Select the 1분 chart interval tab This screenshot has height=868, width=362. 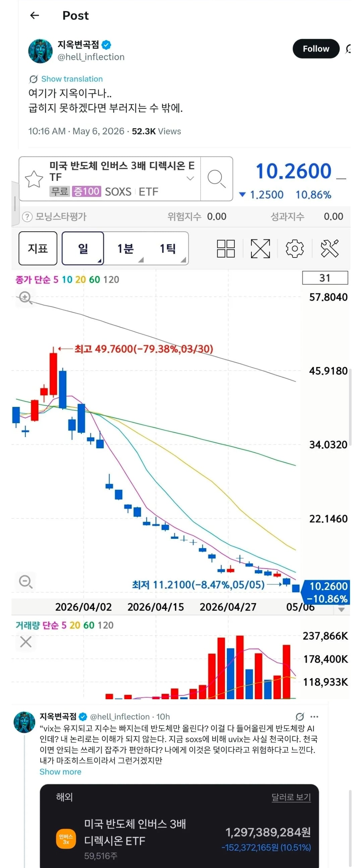tap(125, 248)
